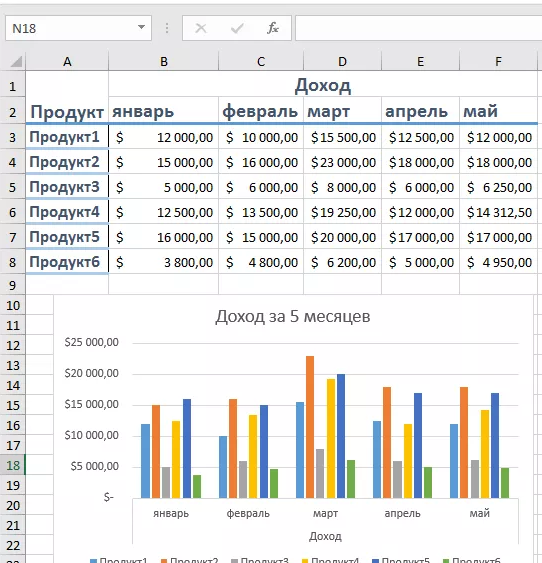Click the Доход axis title under chart
The width and height of the screenshot is (542, 563).
pos(325,536)
